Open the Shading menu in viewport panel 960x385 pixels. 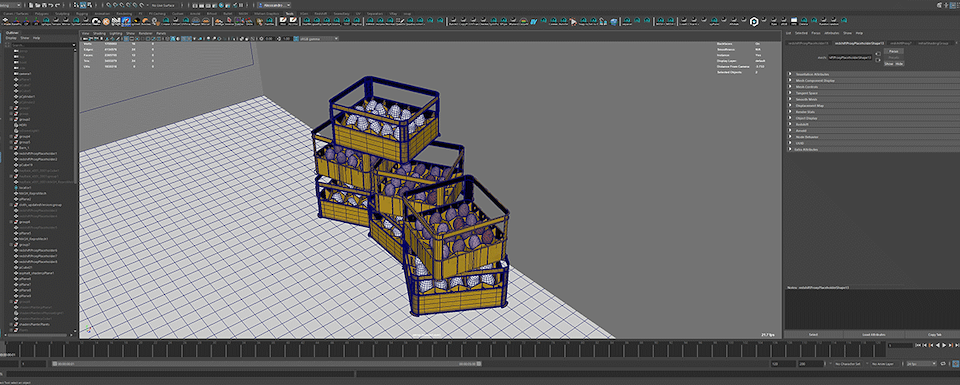(99, 33)
